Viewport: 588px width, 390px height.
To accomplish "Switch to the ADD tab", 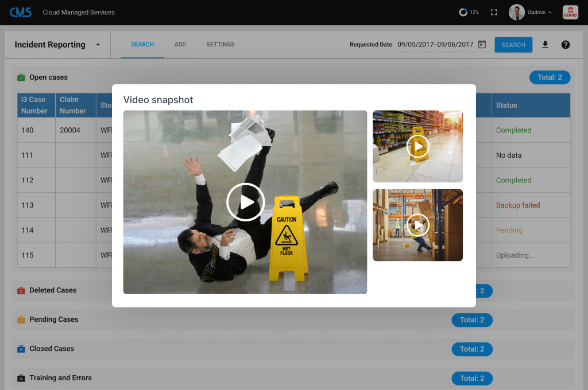I will click(180, 44).
